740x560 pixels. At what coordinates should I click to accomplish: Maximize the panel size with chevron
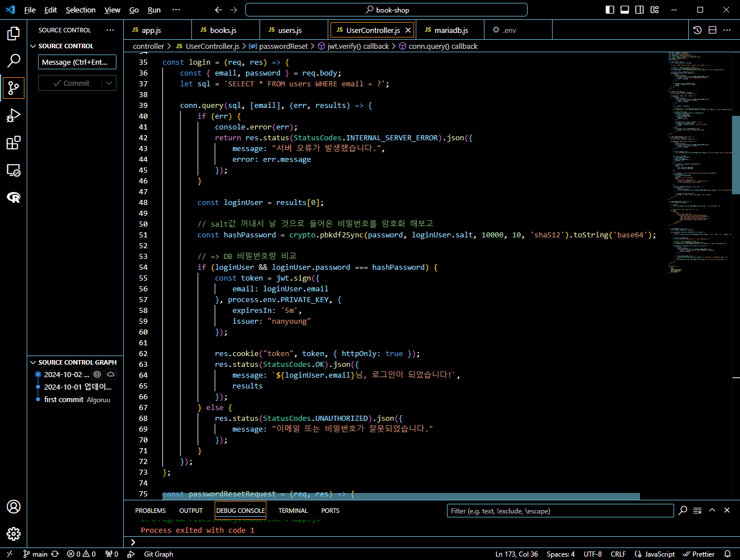click(x=712, y=511)
